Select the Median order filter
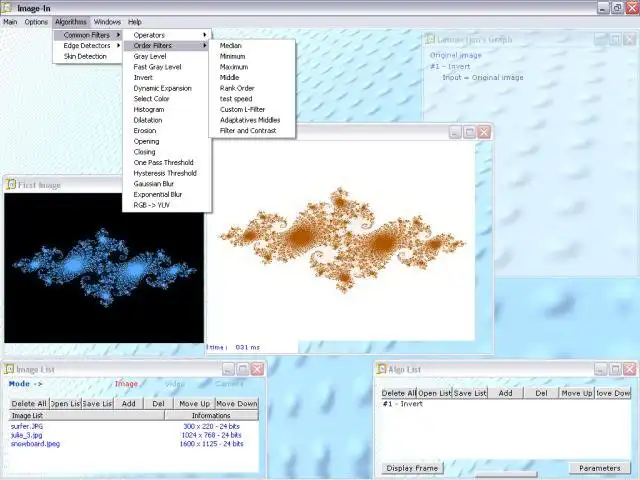The width and height of the screenshot is (640, 480). click(252, 46)
